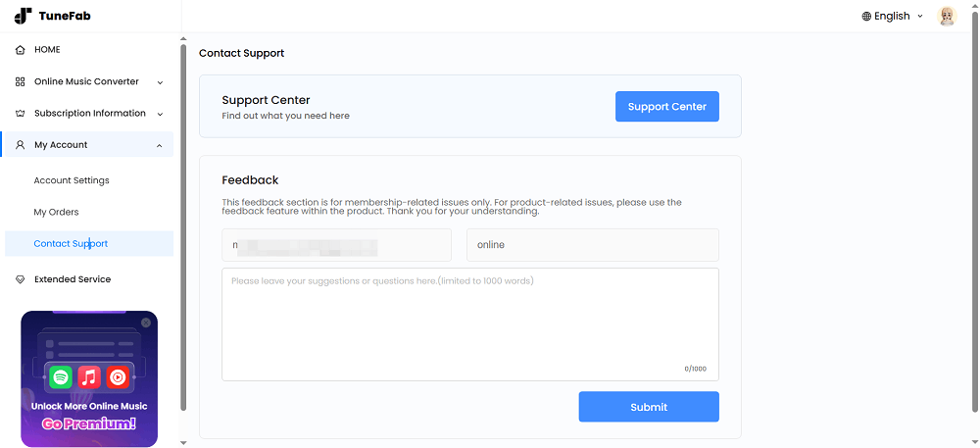Click 'Find out what you need here' text
Image resolution: width=980 pixels, height=448 pixels.
(285, 116)
